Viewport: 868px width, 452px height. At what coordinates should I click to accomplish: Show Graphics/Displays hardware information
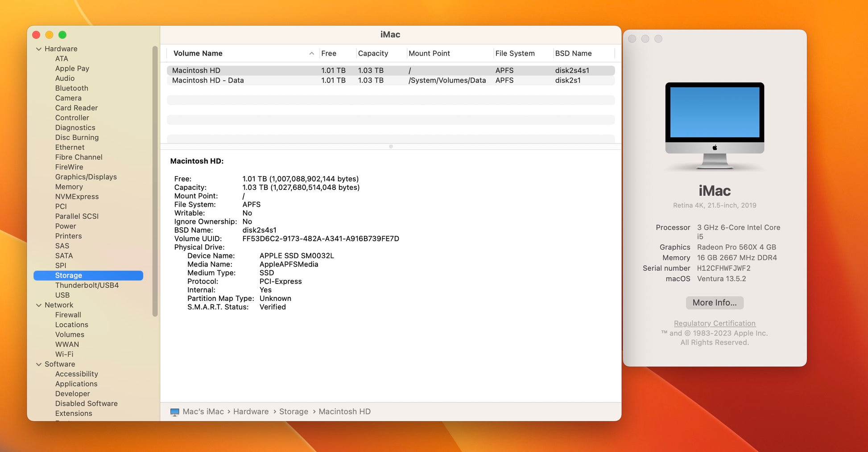click(86, 177)
